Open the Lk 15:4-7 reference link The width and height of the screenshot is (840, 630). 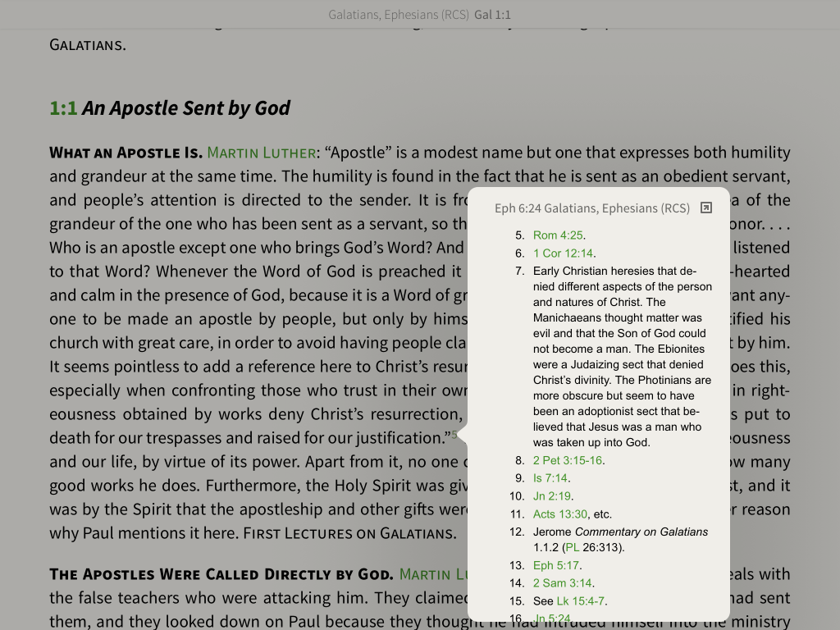click(x=580, y=601)
